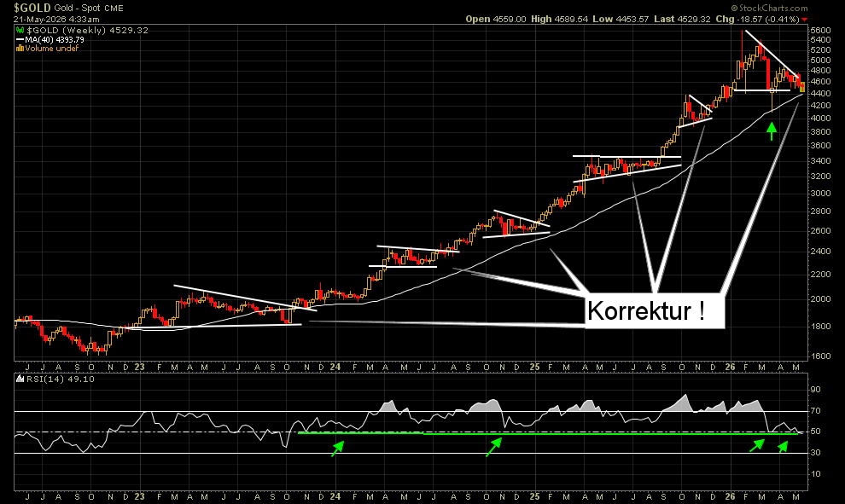
Task: Click the 2200 price axis label
Action: 820,274
